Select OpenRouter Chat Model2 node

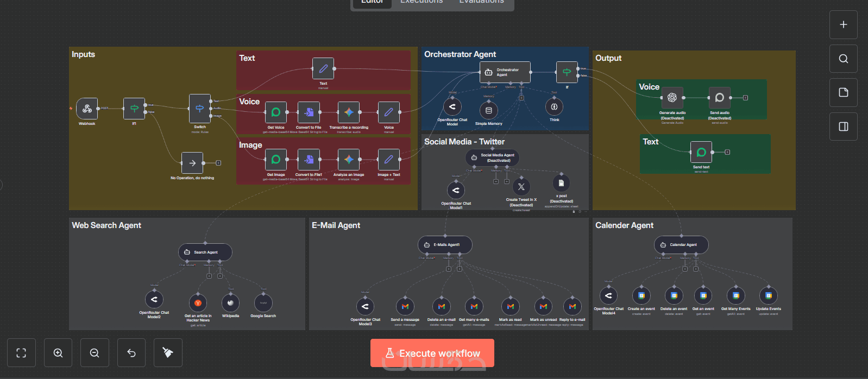(x=154, y=299)
